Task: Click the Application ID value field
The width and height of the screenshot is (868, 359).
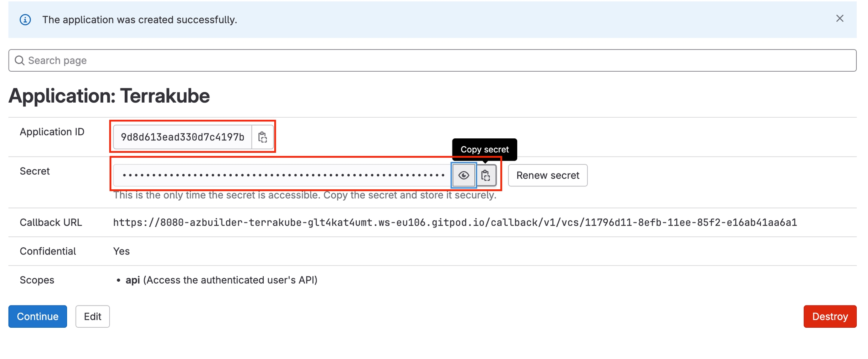Action: [182, 137]
